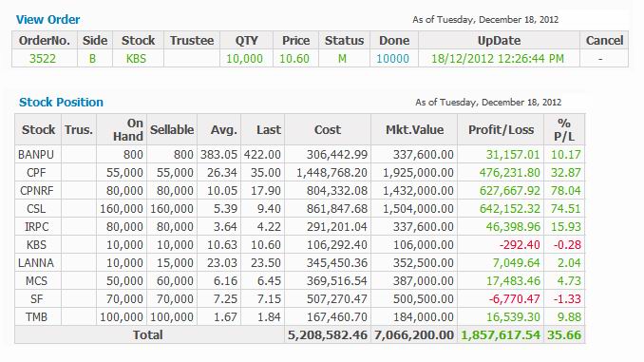The width and height of the screenshot is (644, 362).
Task: Select the CPF stock row
Action: point(299,173)
